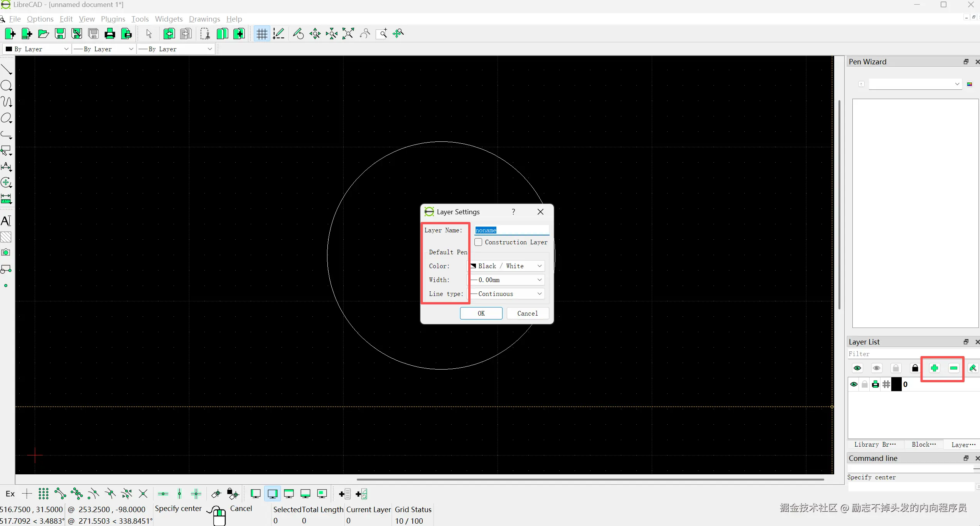Image resolution: width=980 pixels, height=526 pixels.
Task: Toggle exclusive snap Ex button
Action: point(10,494)
